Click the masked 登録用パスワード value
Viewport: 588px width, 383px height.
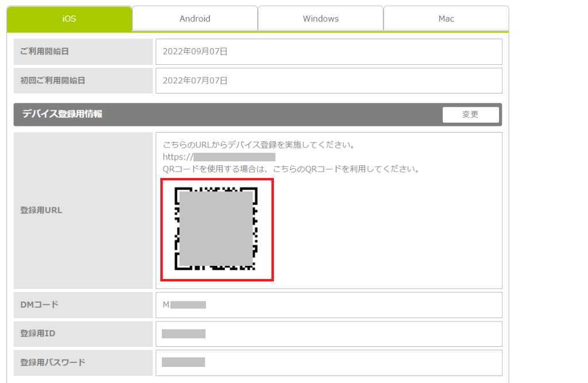(183, 362)
